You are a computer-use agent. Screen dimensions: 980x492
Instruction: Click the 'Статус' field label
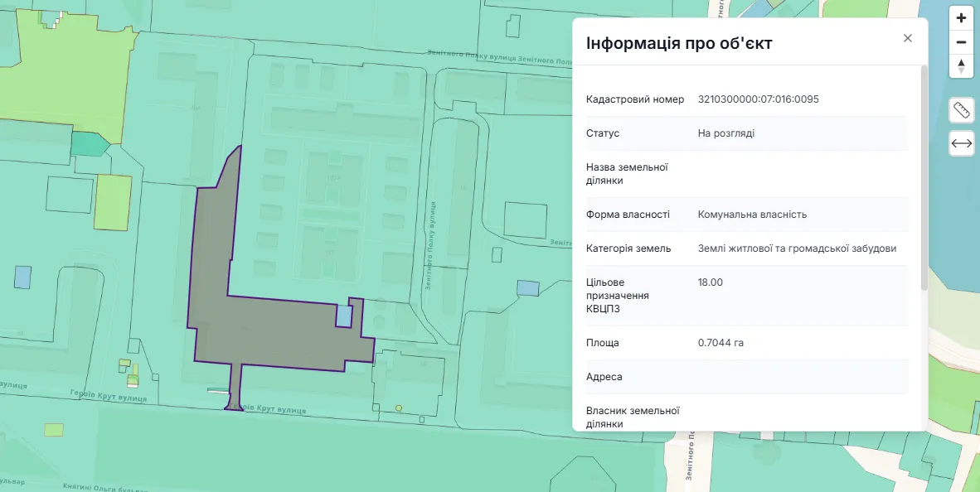[x=603, y=133]
